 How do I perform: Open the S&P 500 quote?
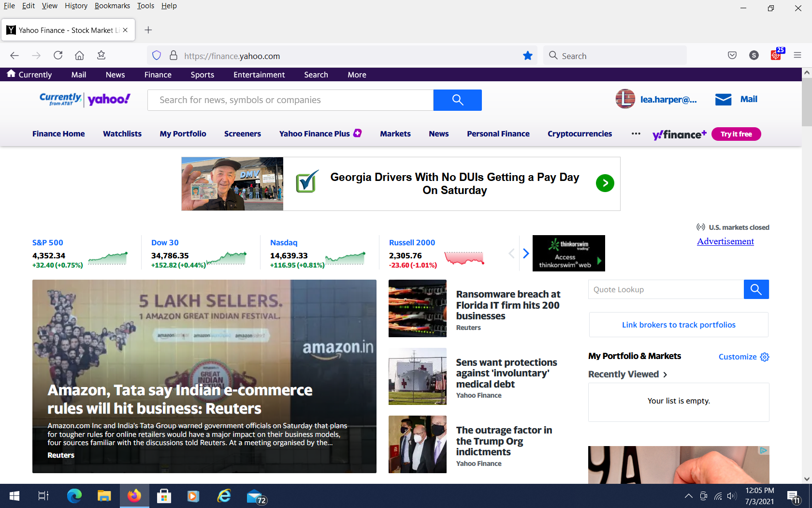click(48, 243)
